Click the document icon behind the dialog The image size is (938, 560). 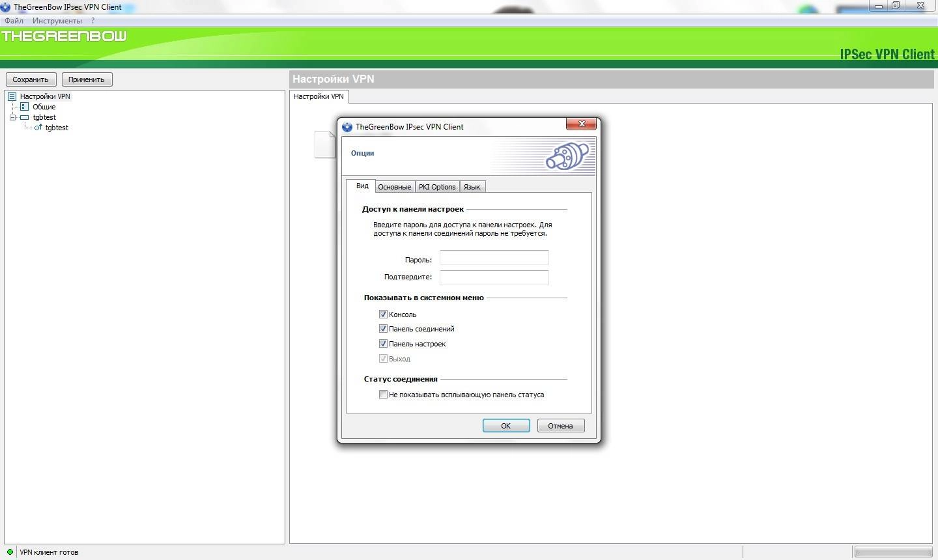325,145
